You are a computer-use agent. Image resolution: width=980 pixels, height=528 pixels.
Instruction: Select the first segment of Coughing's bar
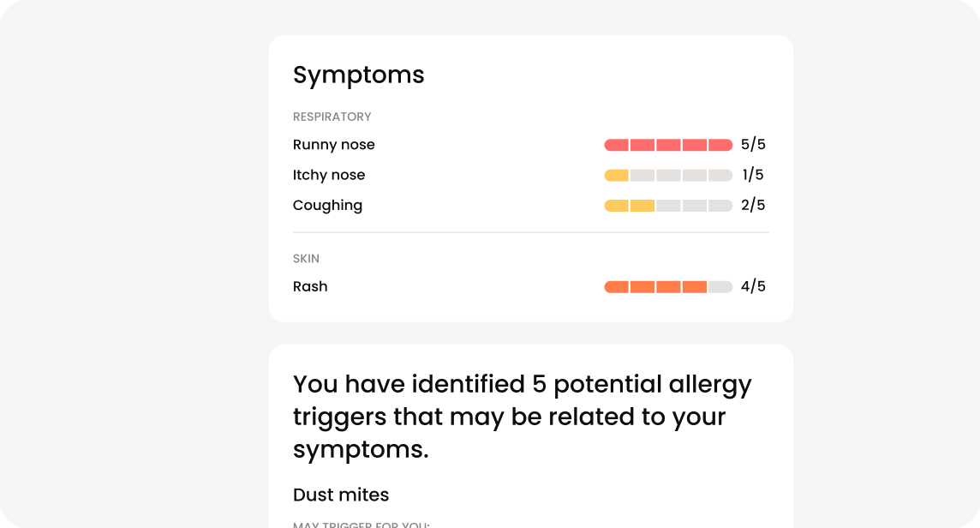(x=618, y=205)
